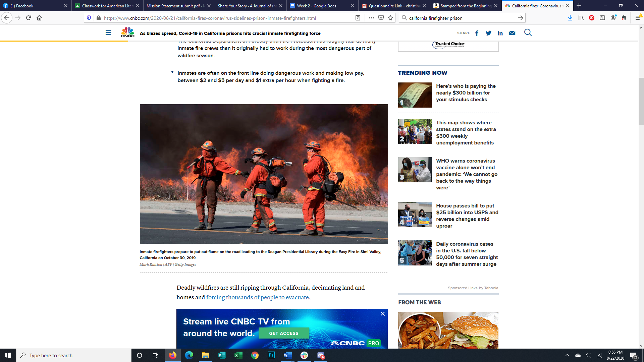644x362 pixels.
Task: Open forcing thousands to evacuate link
Action: pos(258,297)
